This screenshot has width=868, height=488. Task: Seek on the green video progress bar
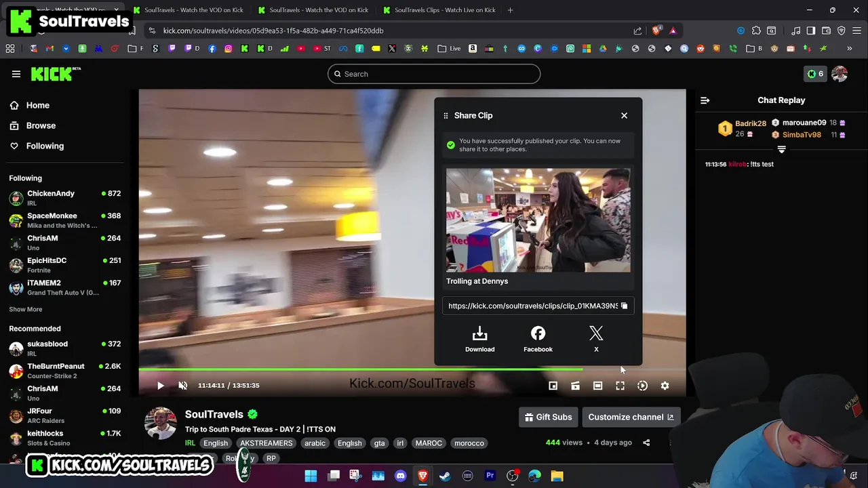(x=412, y=370)
